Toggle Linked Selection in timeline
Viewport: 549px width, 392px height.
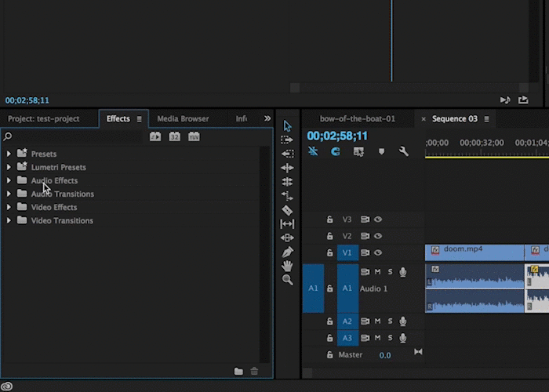pyautogui.click(x=358, y=151)
